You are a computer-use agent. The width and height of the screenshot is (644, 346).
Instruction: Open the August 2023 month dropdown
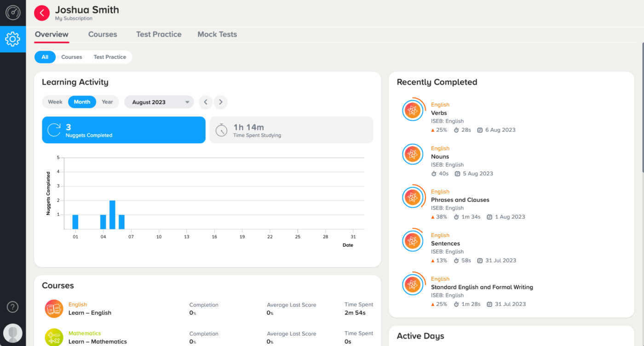[x=159, y=102]
